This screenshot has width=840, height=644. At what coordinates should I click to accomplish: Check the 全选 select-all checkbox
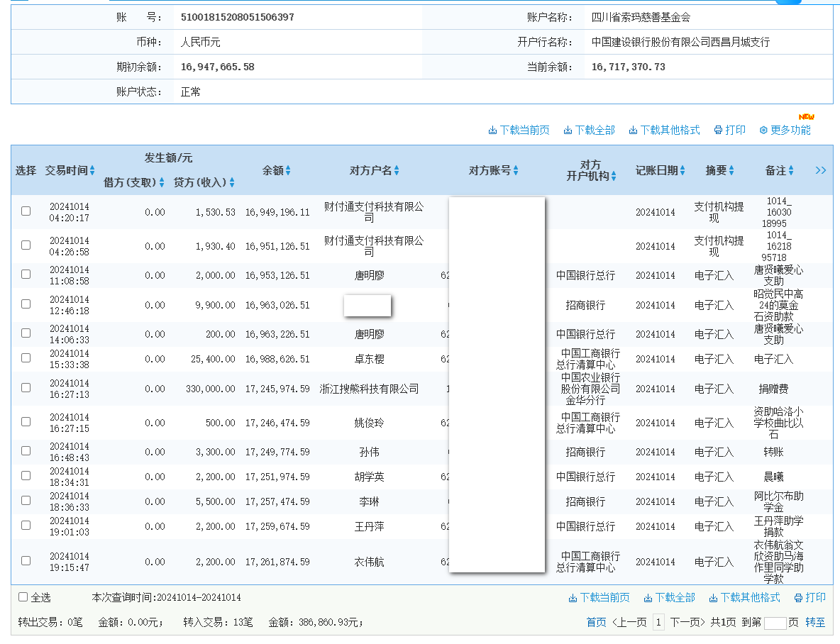click(22, 596)
